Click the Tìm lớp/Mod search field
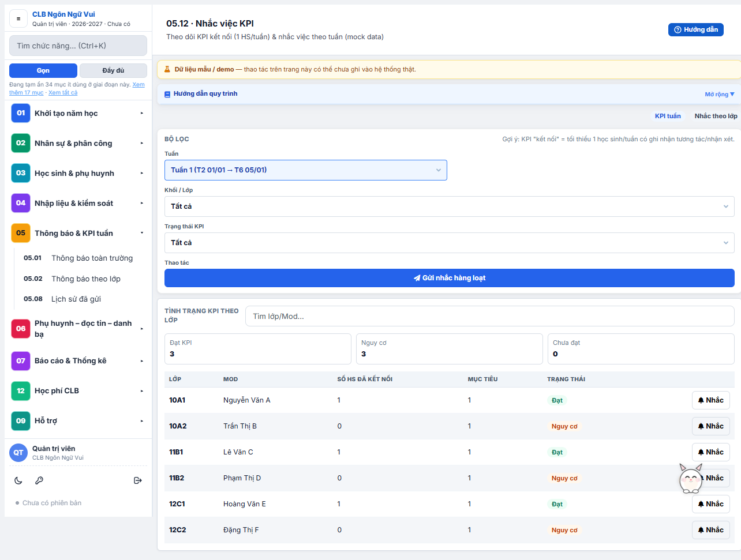The image size is (741, 560). click(x=490, y=316)
